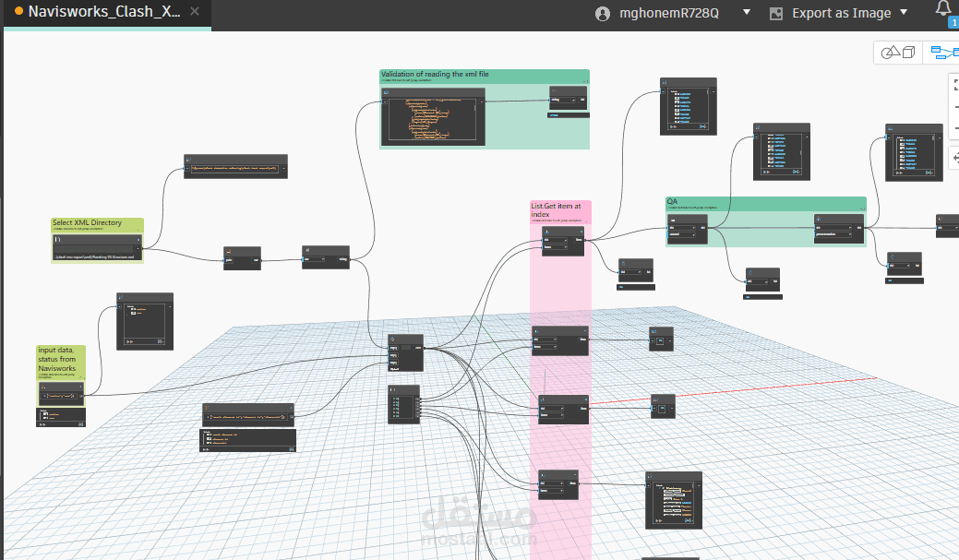
Task: Switch to geometry preview navigation icon
Action: (x=898, y=53)
